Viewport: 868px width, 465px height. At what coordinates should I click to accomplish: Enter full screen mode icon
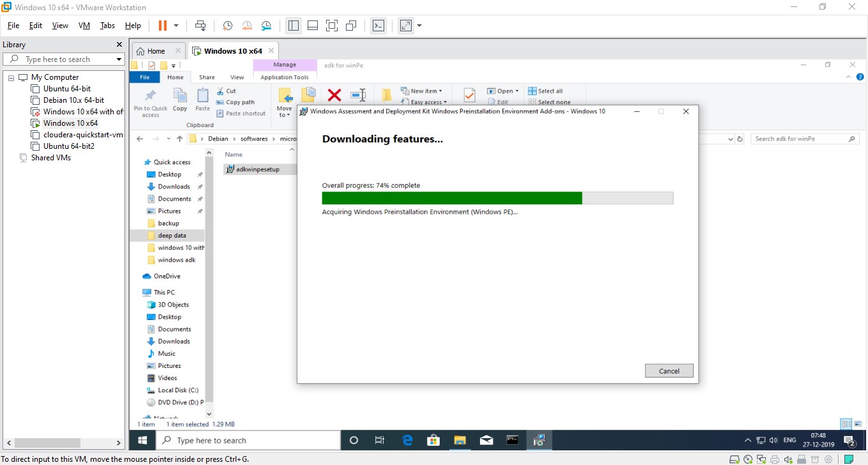pyautogui.click(x=332, y=26)
